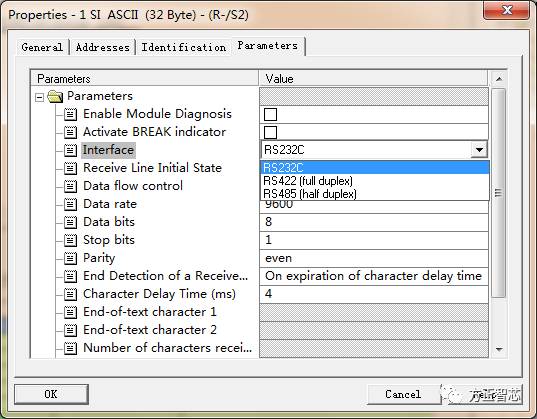Click the Data flow control parameter icon
Image resolution: width=537 pixels, height=419 pixels.
click(x=71, y=186)
